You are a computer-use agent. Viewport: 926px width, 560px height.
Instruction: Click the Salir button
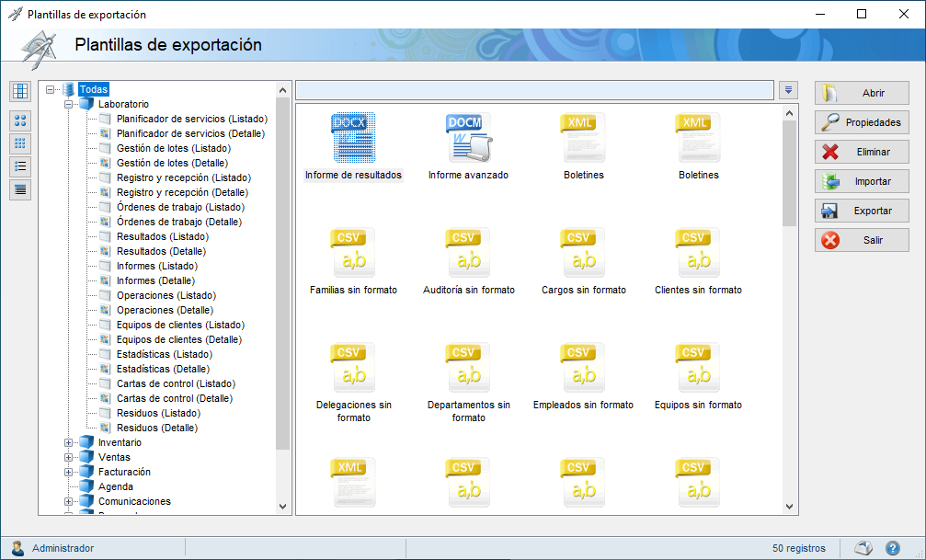coord(862,240)
